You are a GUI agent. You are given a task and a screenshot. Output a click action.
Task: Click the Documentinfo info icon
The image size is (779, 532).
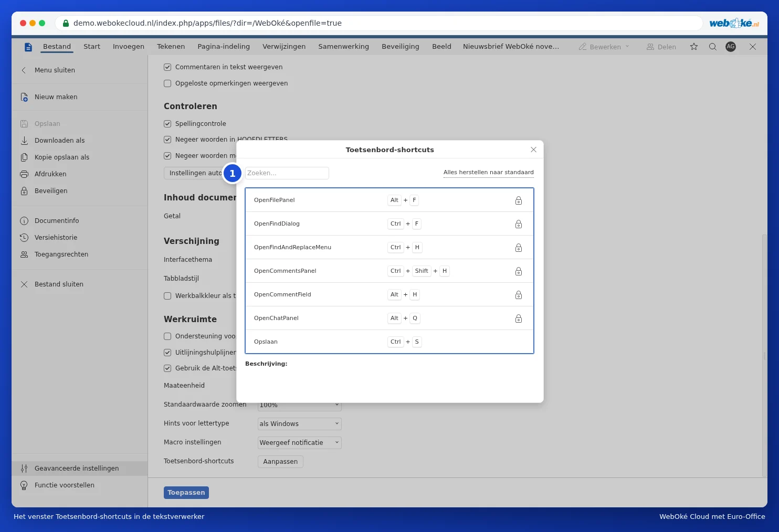24,221
